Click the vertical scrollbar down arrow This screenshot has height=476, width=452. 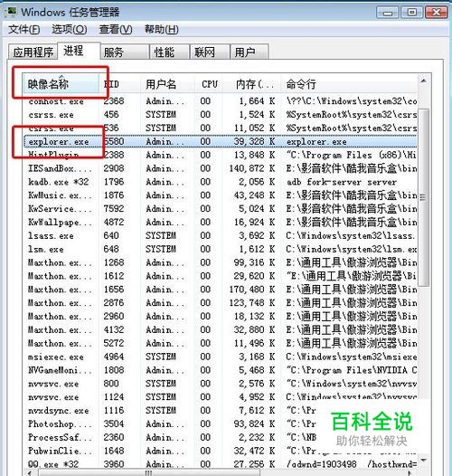pyautogui.click(x=423, y=461)
